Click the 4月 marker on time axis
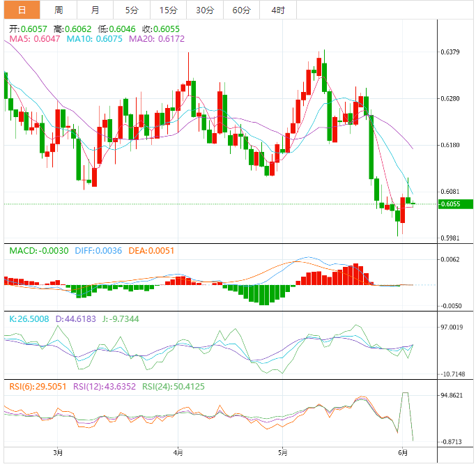This screenshot has height=469, width=476. (178, 452)
